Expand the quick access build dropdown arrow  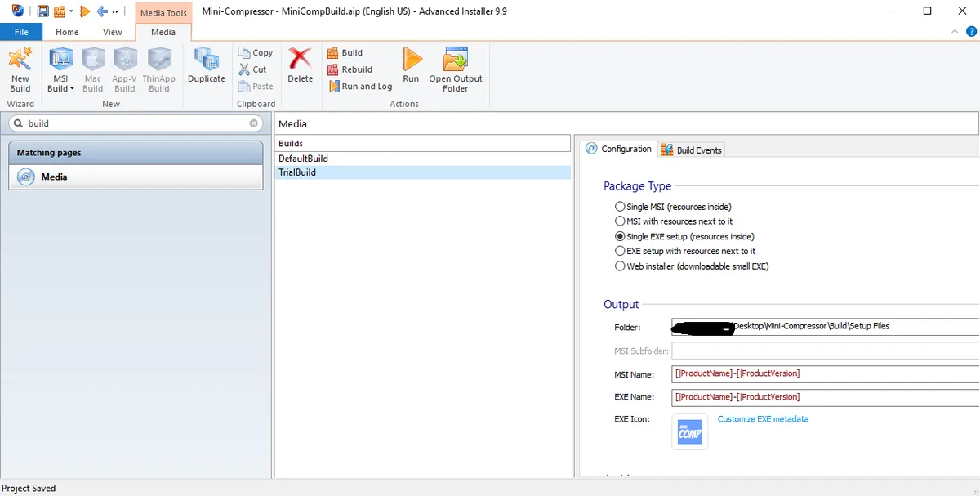(71, 11)
